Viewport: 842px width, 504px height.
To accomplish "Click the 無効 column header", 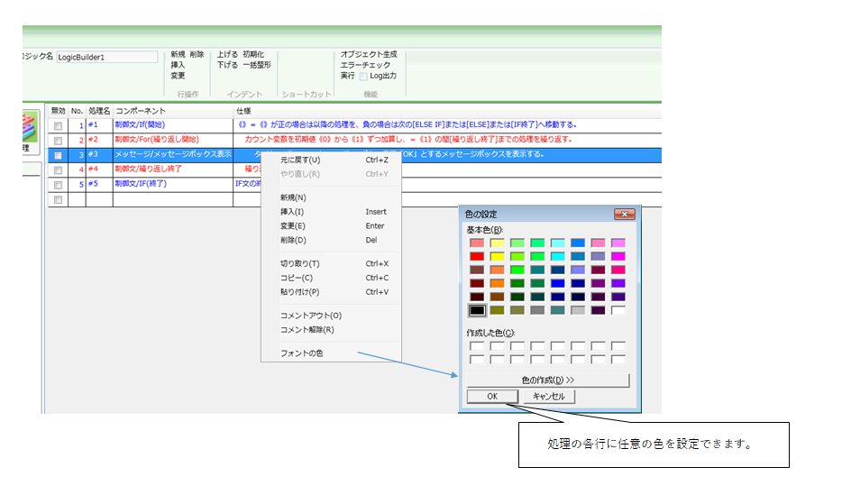I will [58, 111].
